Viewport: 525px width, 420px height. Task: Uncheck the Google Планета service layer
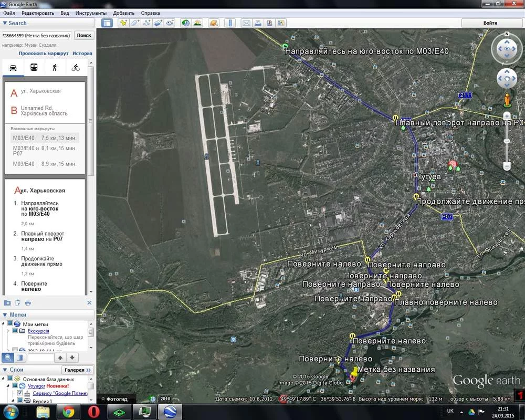[20, 393]
